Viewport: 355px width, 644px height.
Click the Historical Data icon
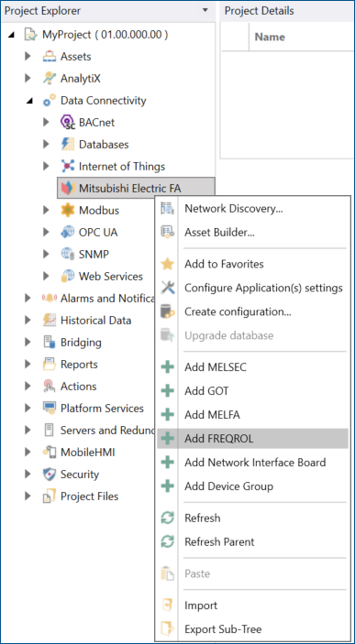50,321
